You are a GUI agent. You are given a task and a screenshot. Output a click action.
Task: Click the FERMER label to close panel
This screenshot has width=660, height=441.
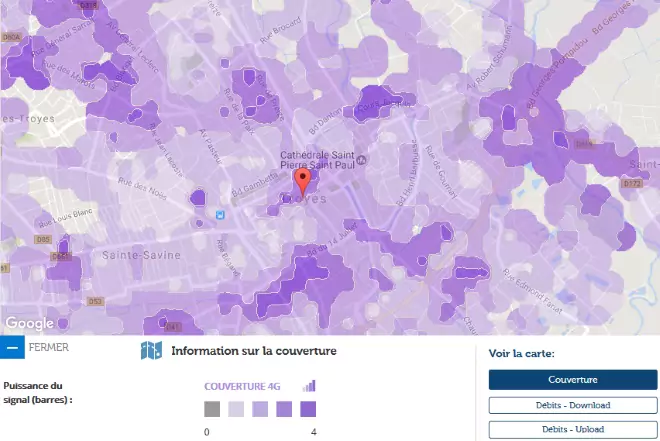pos(49,347)
